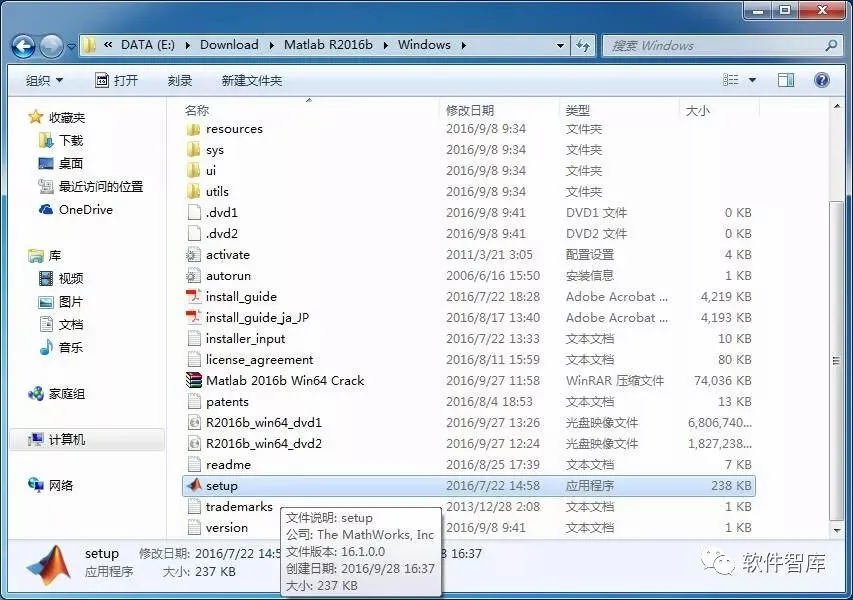Image resolution: width=853 pixels, height=600 pixels.
Task: Select the Matlab 2016b Win64 Crack WinRAR icon
Action: point(193,380)
